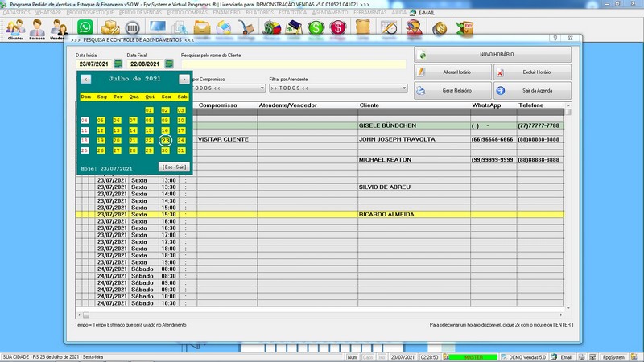This screenshot has width=644, height=362.
Task: Click the Gerar Relatório button
Action: pos(452,90)
